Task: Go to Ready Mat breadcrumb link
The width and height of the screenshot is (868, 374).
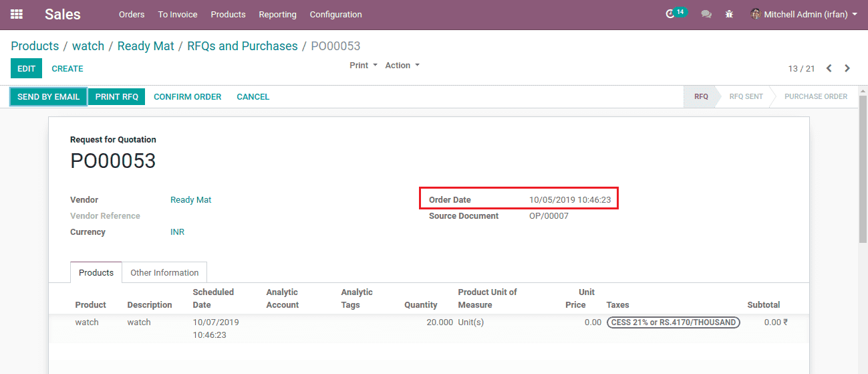Action: 146,46
